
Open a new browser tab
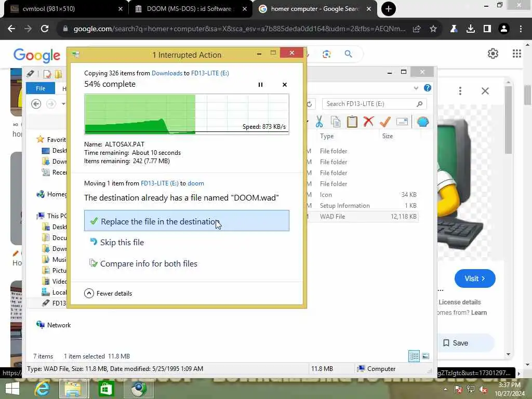389,9
